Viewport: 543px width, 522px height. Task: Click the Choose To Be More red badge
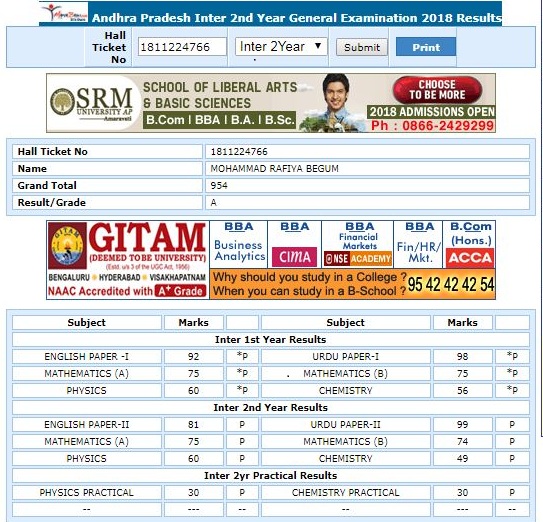[437, 90]
